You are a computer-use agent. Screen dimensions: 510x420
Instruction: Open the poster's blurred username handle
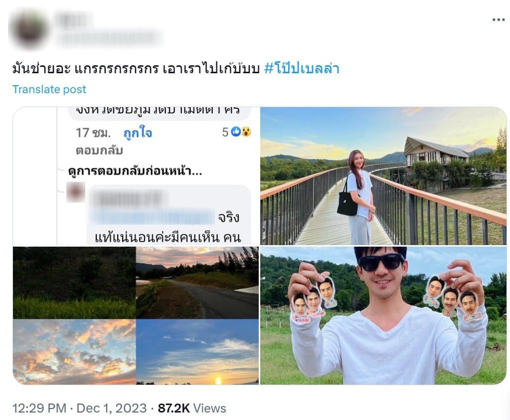click(110, 37)
